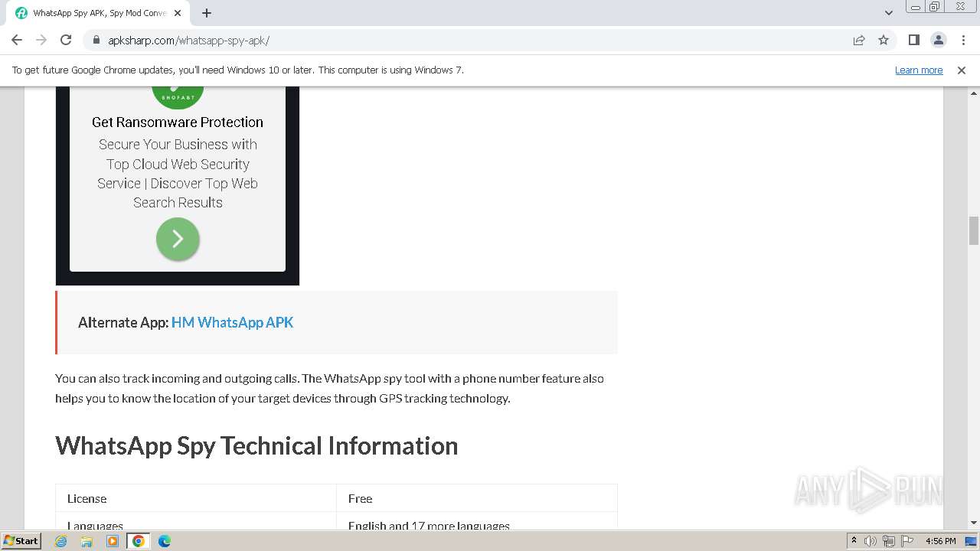
Task: Switch to Chrome in taskbar
Action: point(139,541)
